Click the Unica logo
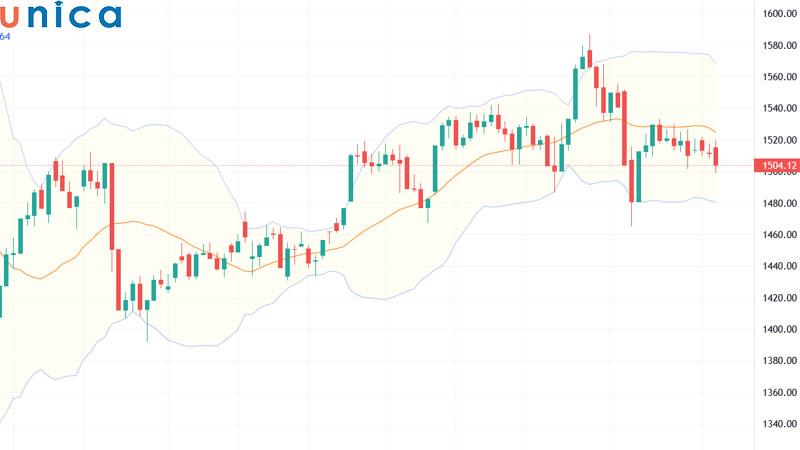 [x=60, y=15]
